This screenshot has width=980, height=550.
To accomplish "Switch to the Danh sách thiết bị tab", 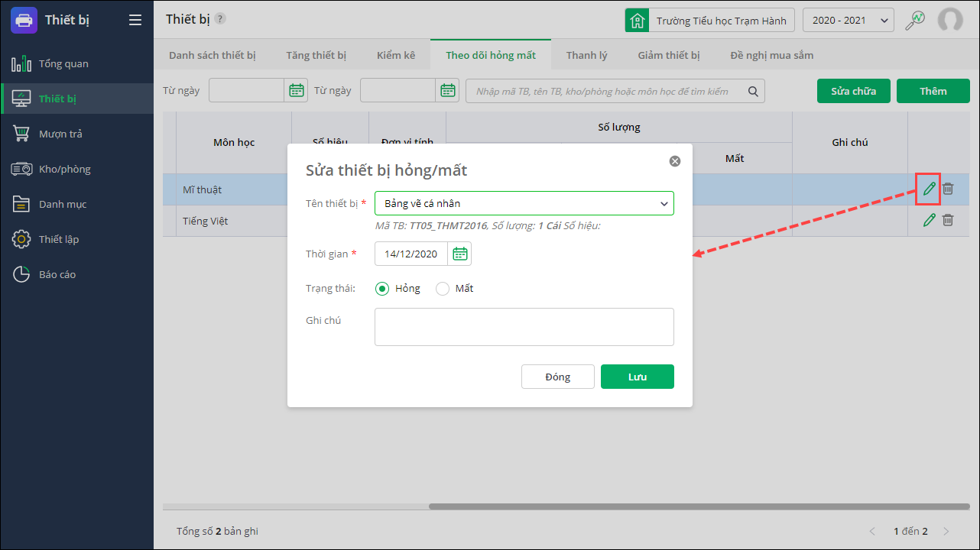I will 213,55.
